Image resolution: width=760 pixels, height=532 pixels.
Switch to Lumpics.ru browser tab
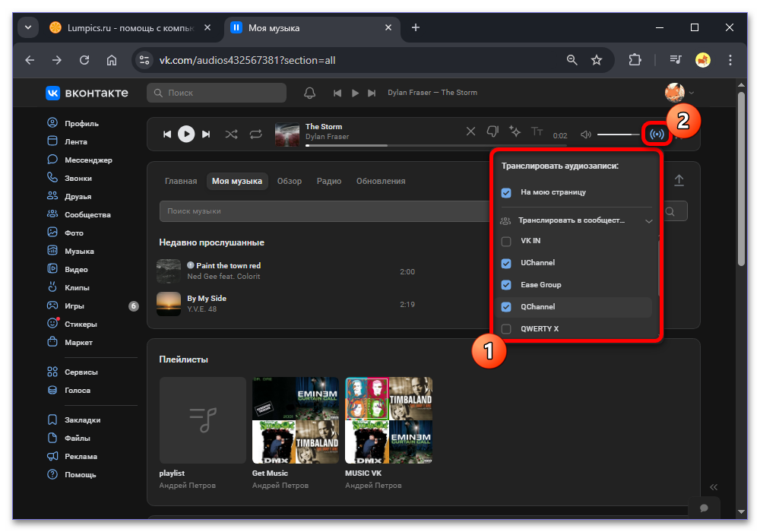[130, 28]
